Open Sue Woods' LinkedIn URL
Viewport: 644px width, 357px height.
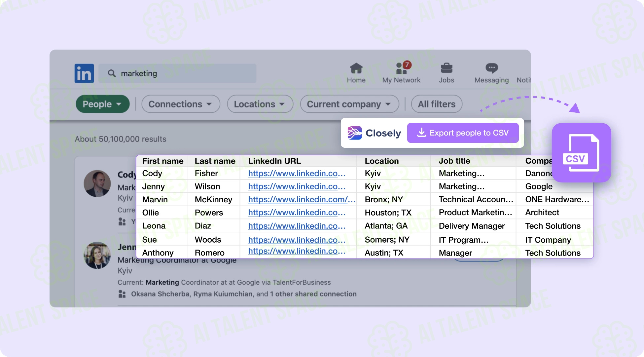coord(297,240)
